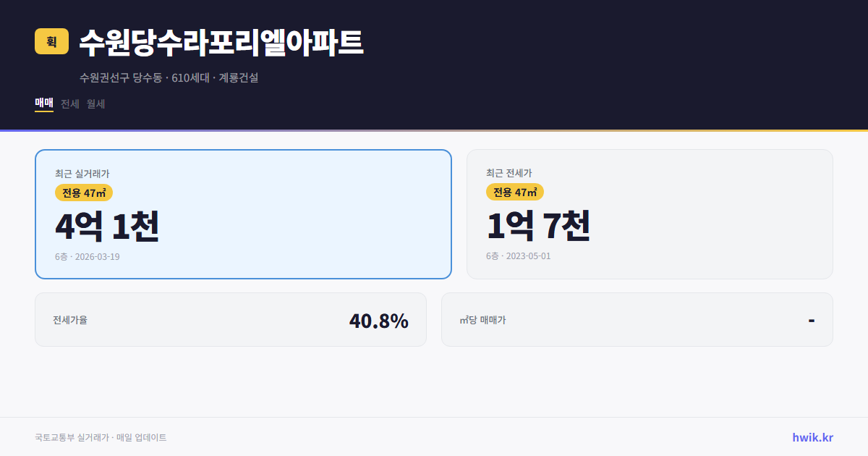Select the 전용 47㎡ badge on sale card
The height and width of the screenshot is (456, 868).
click(x=81, y=193)
